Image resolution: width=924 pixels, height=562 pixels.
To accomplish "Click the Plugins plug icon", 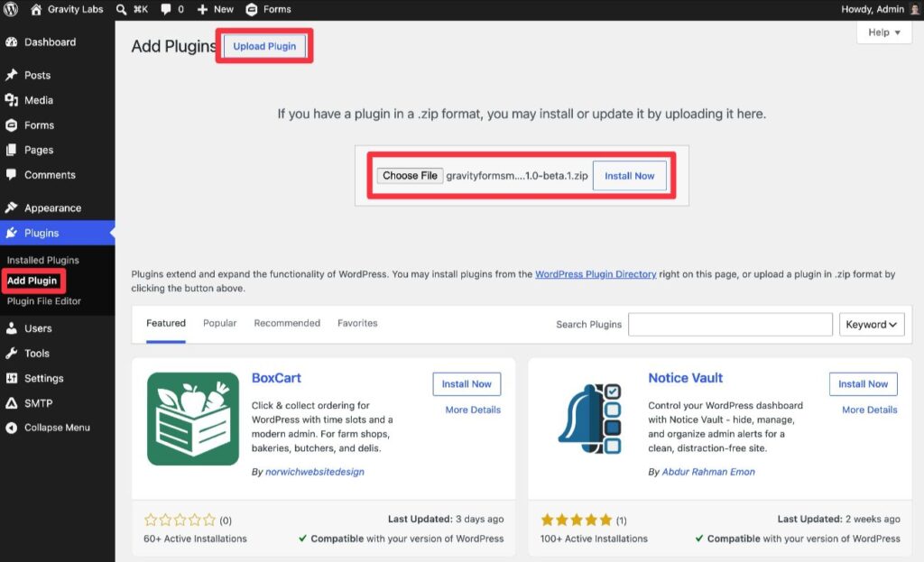I will point(11,233).
